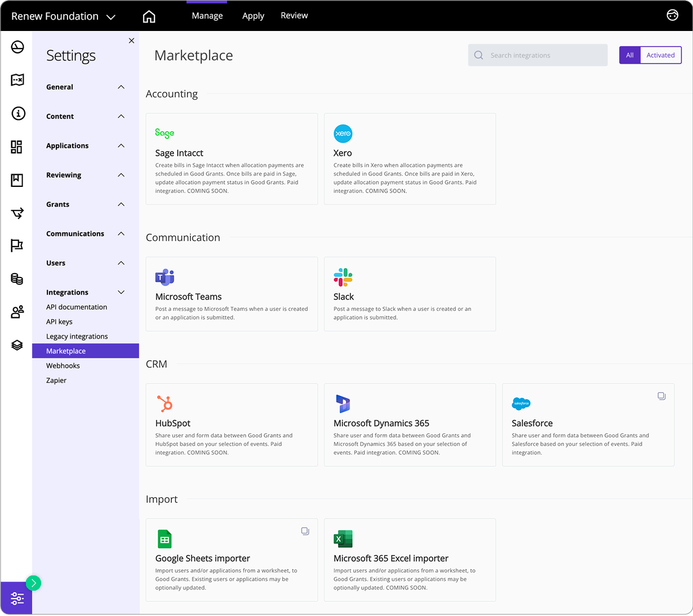This screenshot has height=616, width=693.
Task: Switch to the Apply tab
Action: (253, 16)
